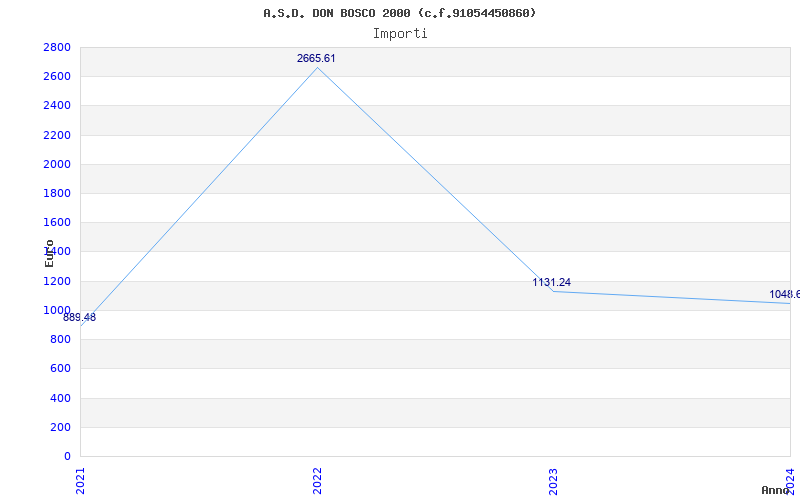The height and width of the screenshot is (500, 800).
Task: Click the Anno x-axis title
Action: click(776, 490)
